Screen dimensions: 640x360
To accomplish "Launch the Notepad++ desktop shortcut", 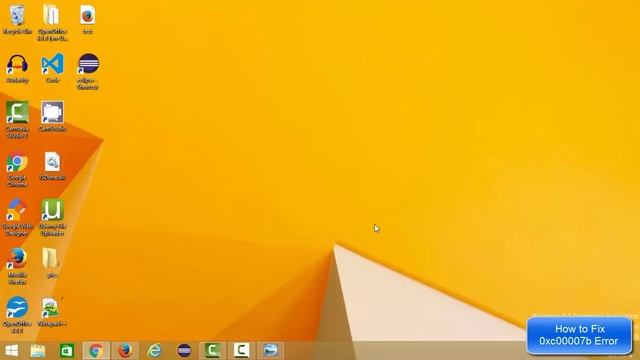I will [52, 312].
